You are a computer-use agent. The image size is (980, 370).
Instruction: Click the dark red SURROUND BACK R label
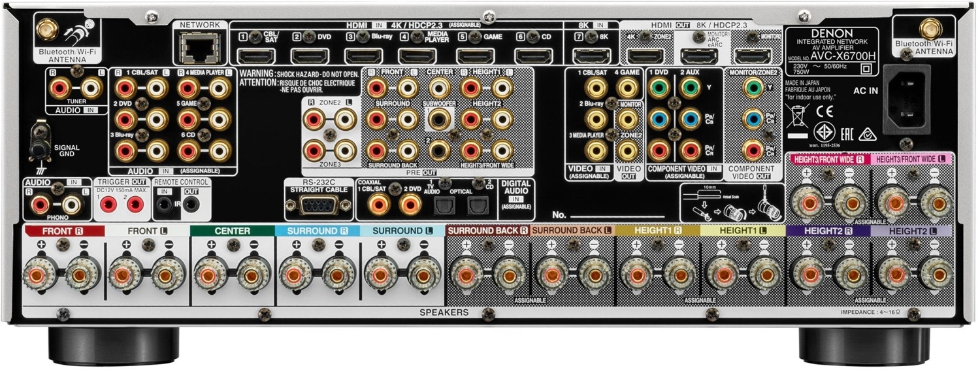tap(487, 231)
